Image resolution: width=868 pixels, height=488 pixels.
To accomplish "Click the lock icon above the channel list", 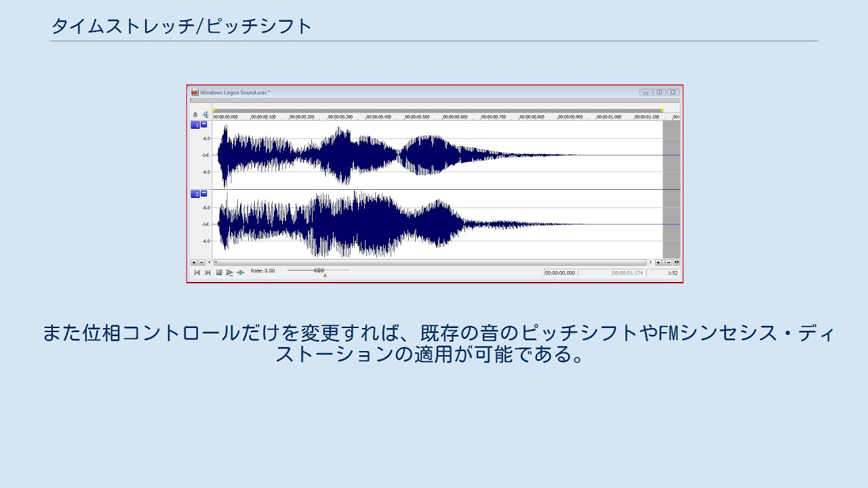I will click(195, 115).
